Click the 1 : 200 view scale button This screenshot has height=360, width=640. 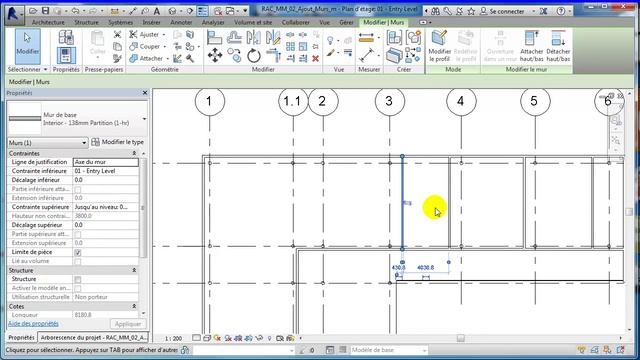pos(173,338)
